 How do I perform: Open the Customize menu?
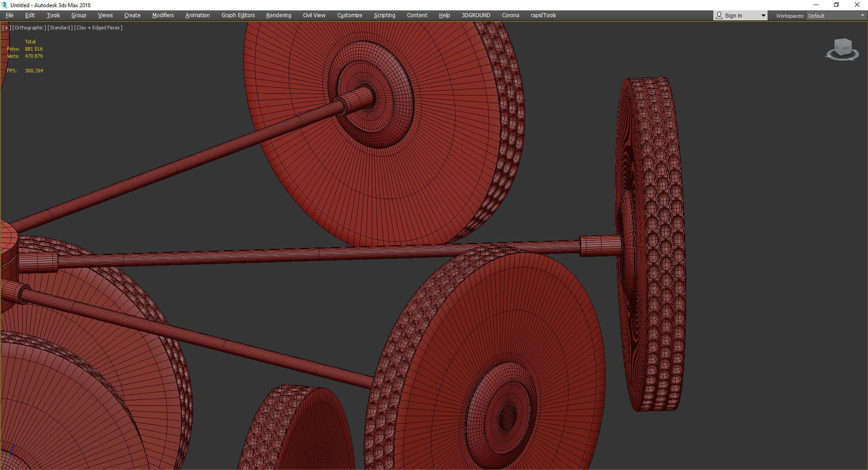pyautogui.click(x=350, y=15)
